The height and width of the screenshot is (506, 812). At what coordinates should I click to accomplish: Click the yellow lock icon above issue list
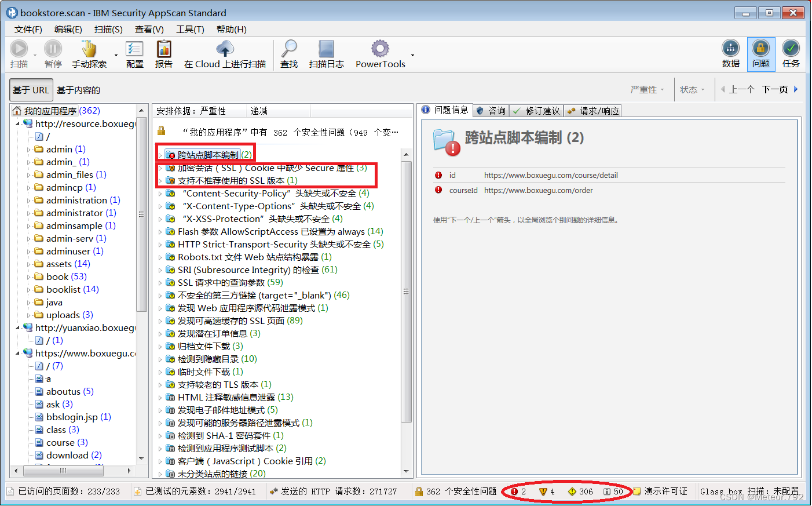pos(162,130)
